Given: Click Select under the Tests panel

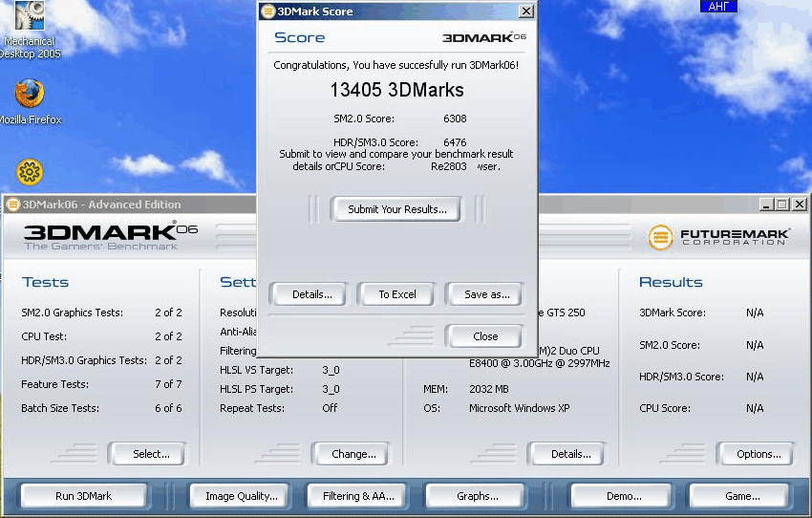Looking at the screenshot, I should pos(151,454).
